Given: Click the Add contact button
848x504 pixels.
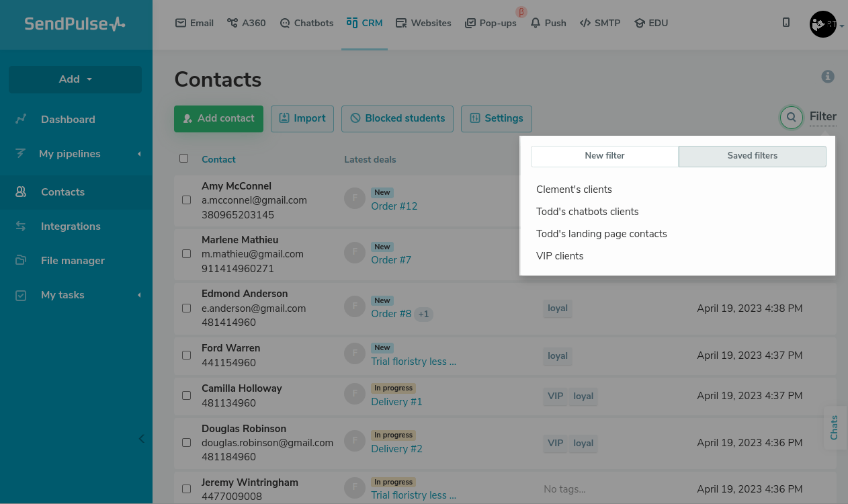Looking at the screenshot, I should [218, 118].
